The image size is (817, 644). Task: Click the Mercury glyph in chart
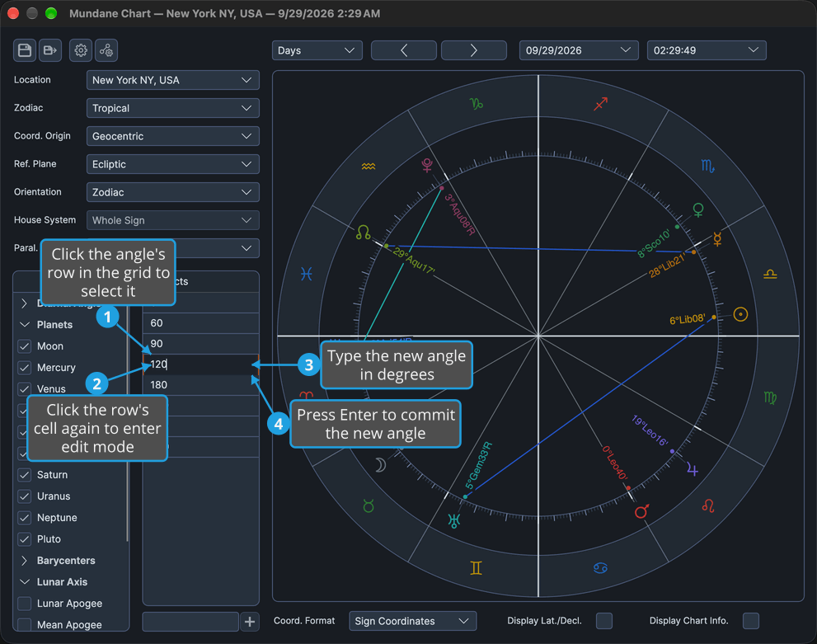[x=717, y=238]
